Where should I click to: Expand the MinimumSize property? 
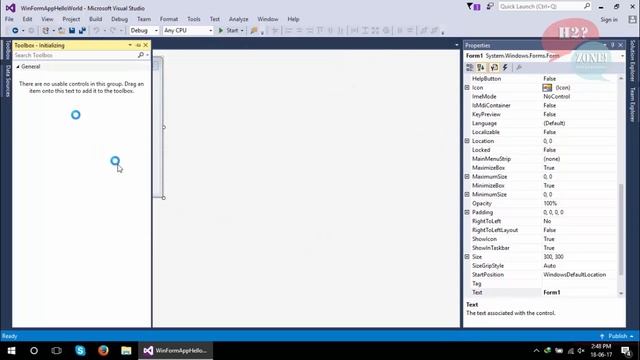coord(467,194)
